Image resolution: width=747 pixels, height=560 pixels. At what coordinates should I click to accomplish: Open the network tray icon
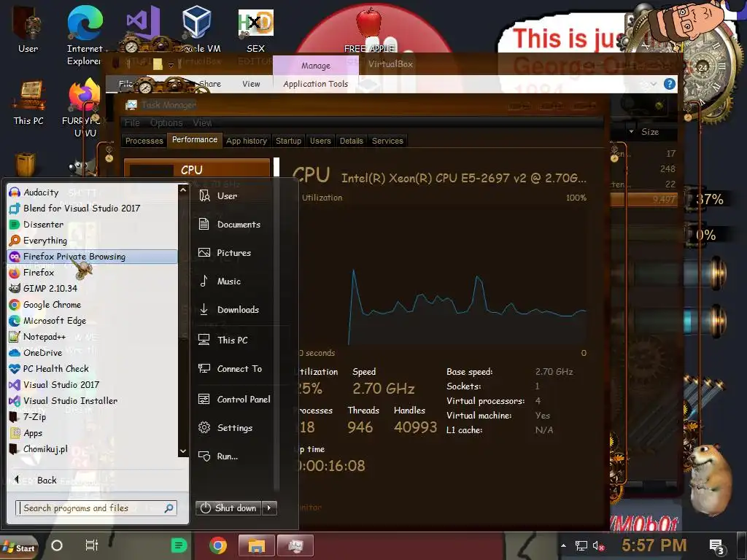(581, 545)
